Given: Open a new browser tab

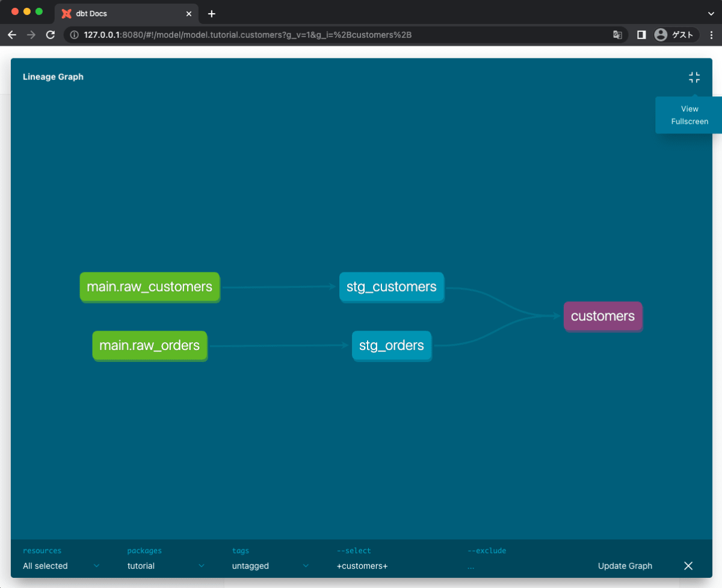Looking at the screenshot, I should pos(211,14).
